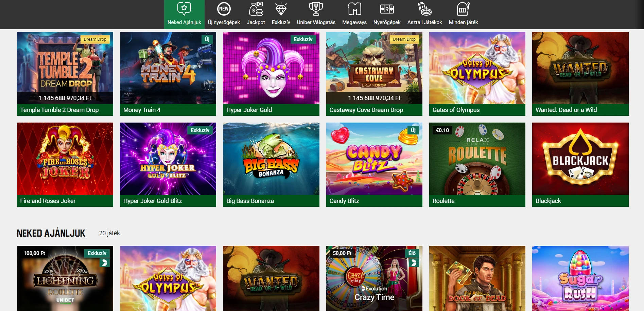Click the live arrow icon on Crazy Time
This screenshot has width=644, height=311.
point(414,262)
